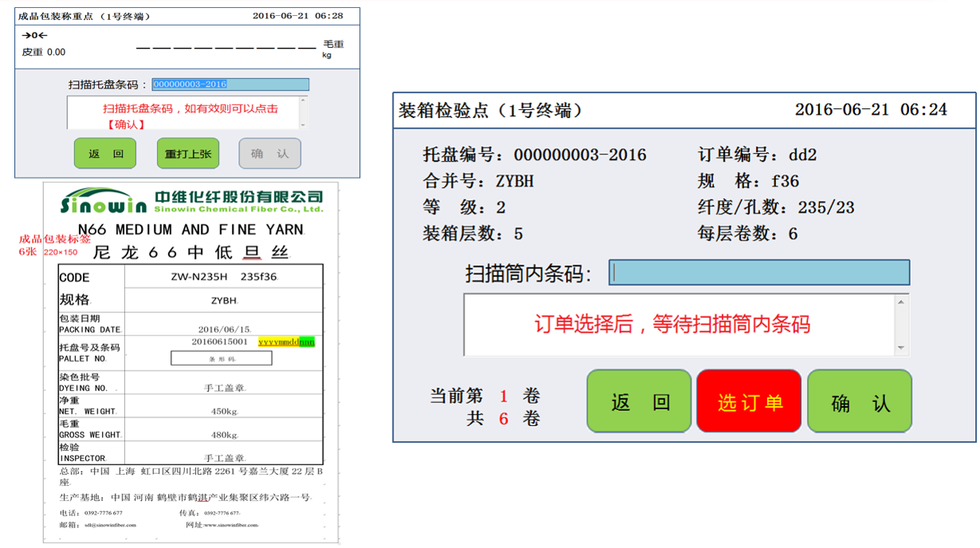Viewport: 980px width, 548px height.
Task: Click down arrow of pallet message scrollbar
Action: (x=303, y=124)
